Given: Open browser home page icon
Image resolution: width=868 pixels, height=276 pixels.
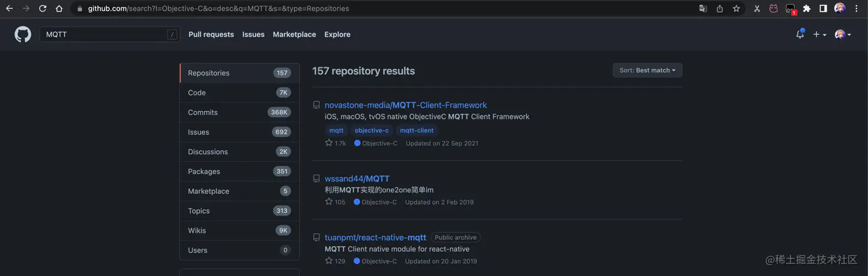Looking at the screenshot, I should coord(59,9).
